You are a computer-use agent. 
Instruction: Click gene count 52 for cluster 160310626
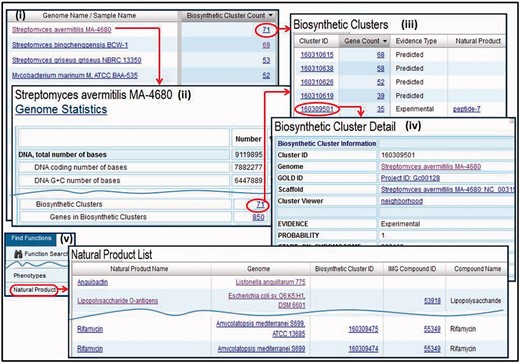[380, 82]
